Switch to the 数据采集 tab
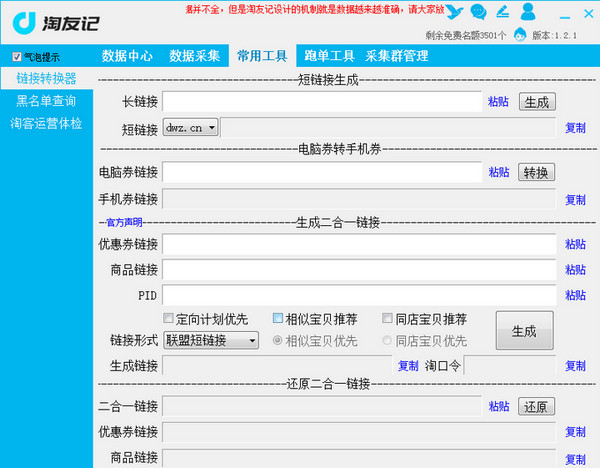Image resolution: width=600 pixels, height=468 pixels. [196, 55]
